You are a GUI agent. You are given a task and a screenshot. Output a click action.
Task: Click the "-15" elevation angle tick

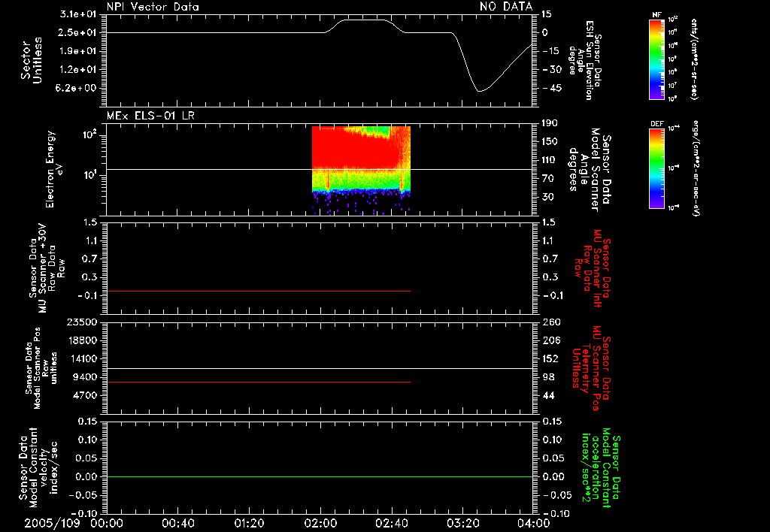[x=552, y=51]
